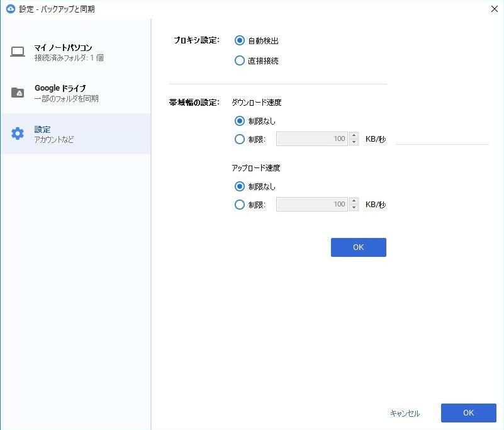Viewport: 504px width, 430px height.
Task: Decrease upload limit with down arrow
Action: [354, 208]
